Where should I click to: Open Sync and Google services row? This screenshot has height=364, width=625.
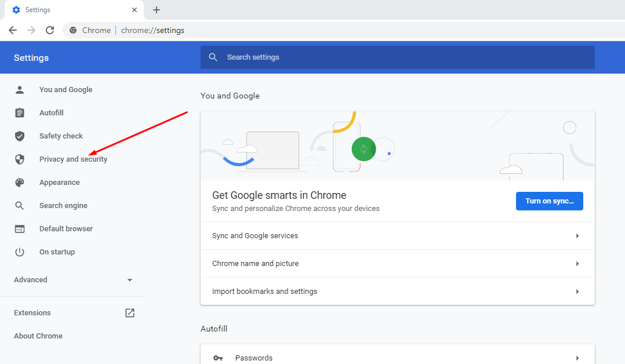point(397,236)
